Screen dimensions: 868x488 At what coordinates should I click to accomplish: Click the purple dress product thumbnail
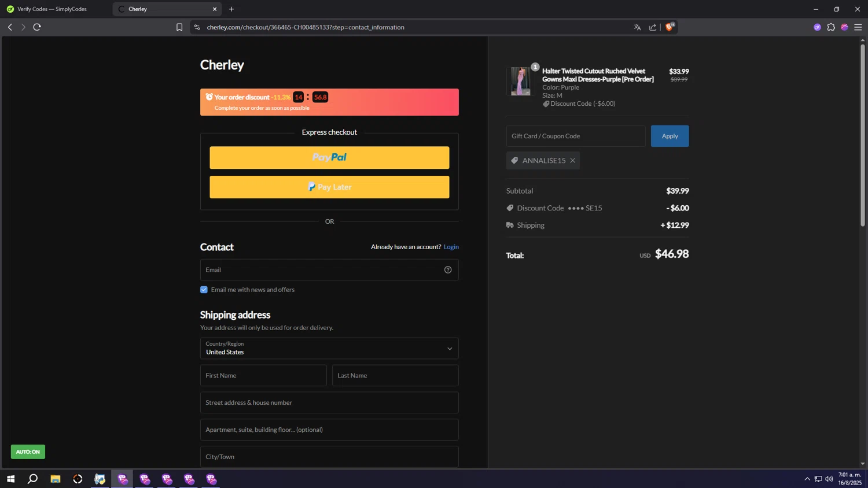point(520,81)
